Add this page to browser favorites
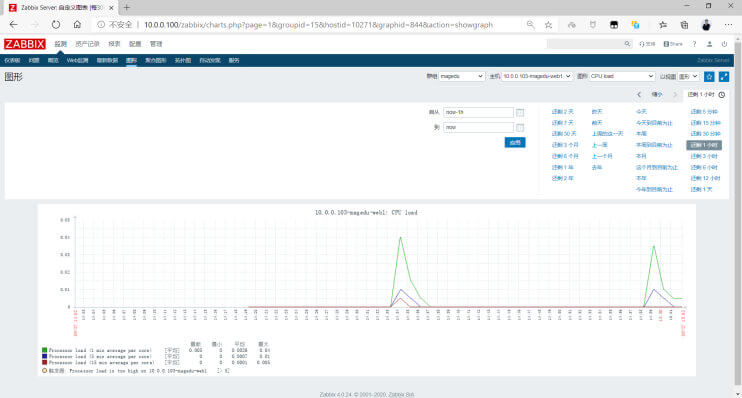 coord(548,25)
